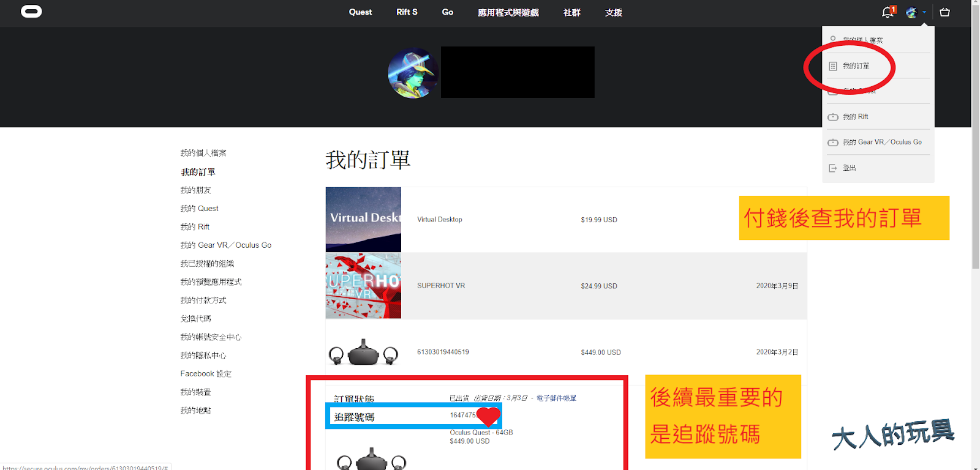This screenshot has height=470, width=980.
Task: Click the Oculus logo in the header
Action: (x=31, y=12)
